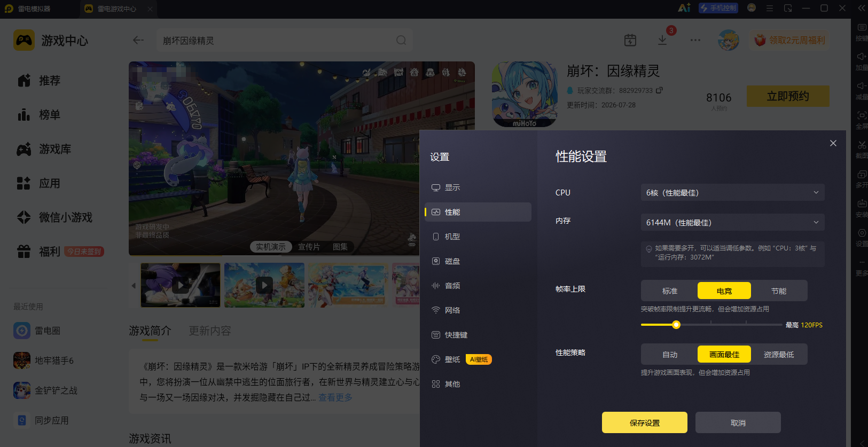Screen dimensions: 868x447
Task: Set frame rate limit to 标准
Action: tap(670, 291)
